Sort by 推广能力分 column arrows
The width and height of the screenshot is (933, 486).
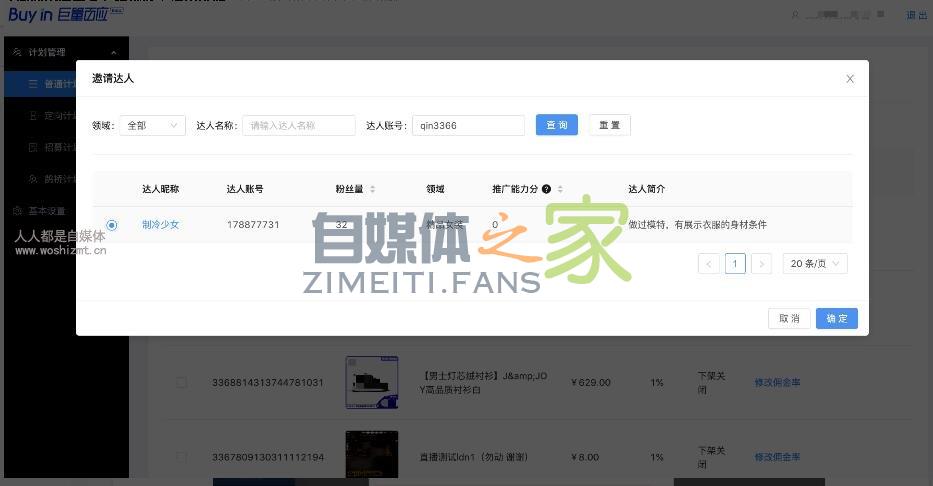[x=560, y=189]
